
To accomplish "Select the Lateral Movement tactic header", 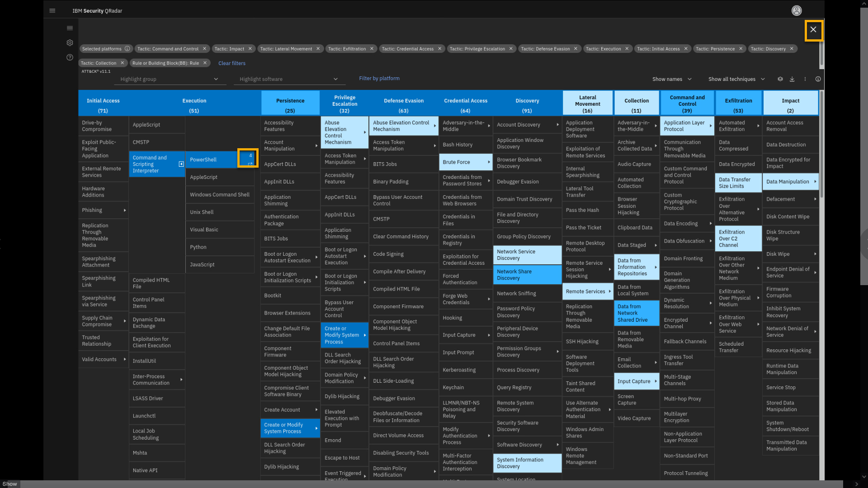I will [587, 103].
